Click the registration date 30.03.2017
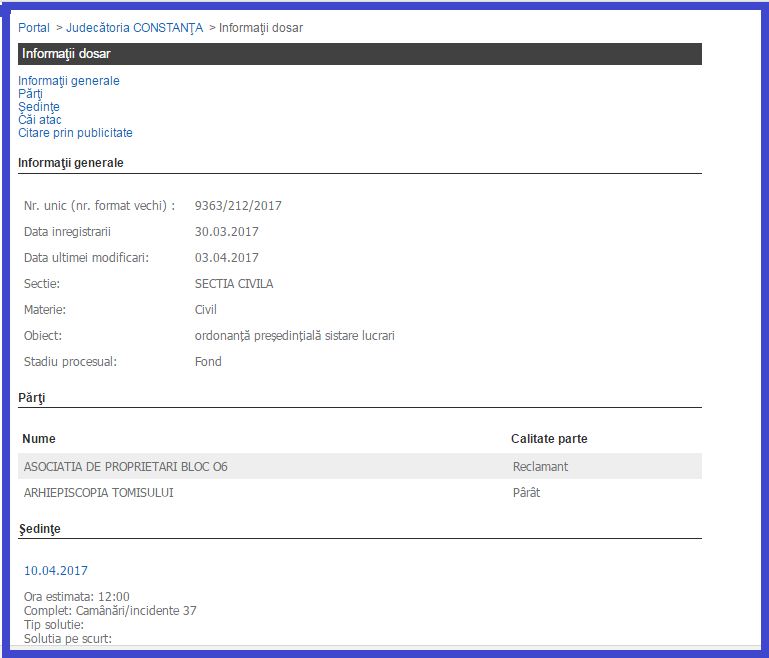Screen dimensions: 769x658 click(x=226, y=232)
